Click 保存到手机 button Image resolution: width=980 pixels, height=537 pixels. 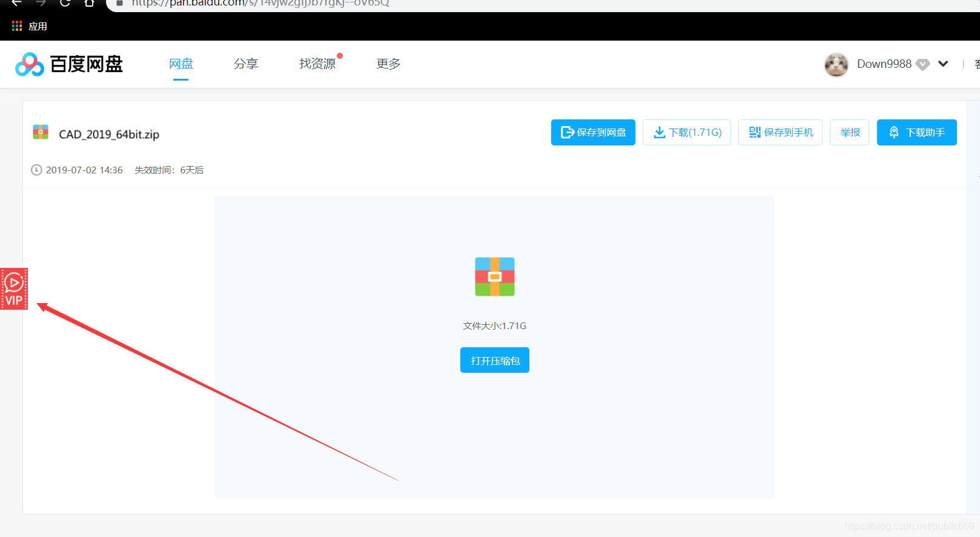coord(780,132)
